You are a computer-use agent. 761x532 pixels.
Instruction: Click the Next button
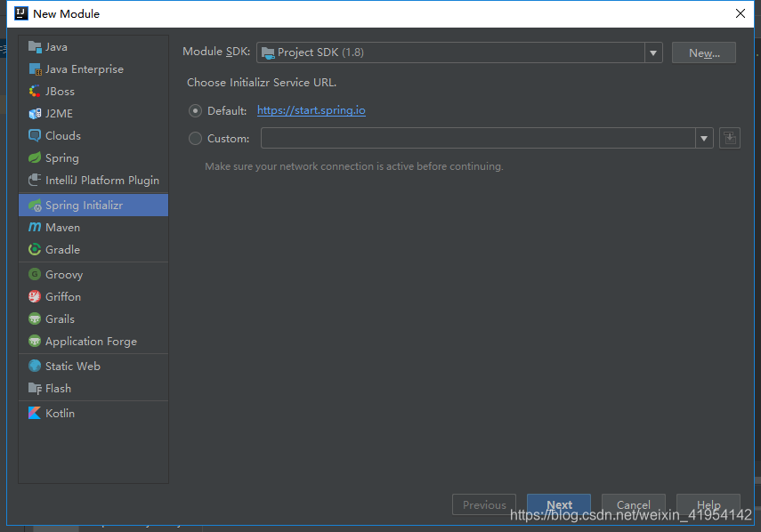click(559, 504)
